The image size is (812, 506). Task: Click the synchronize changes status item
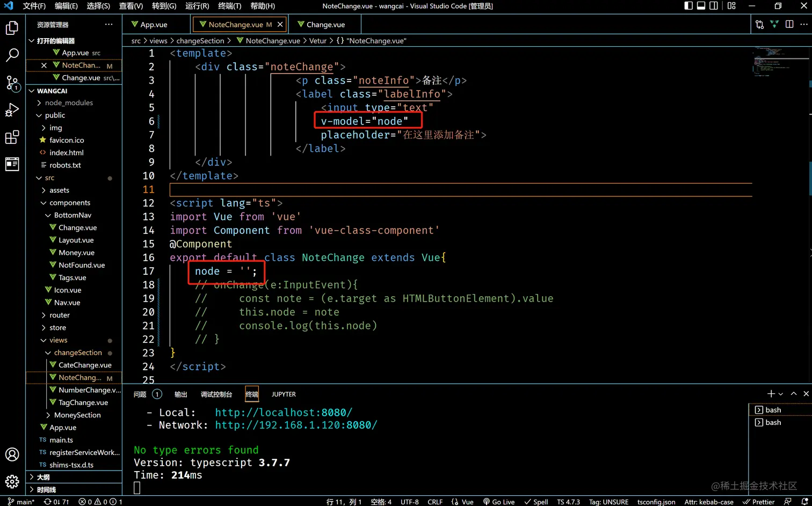tap(56, 502)
